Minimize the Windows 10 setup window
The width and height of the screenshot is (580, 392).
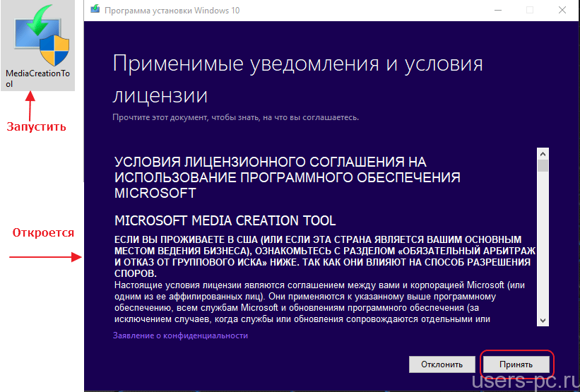click(498, 10)
